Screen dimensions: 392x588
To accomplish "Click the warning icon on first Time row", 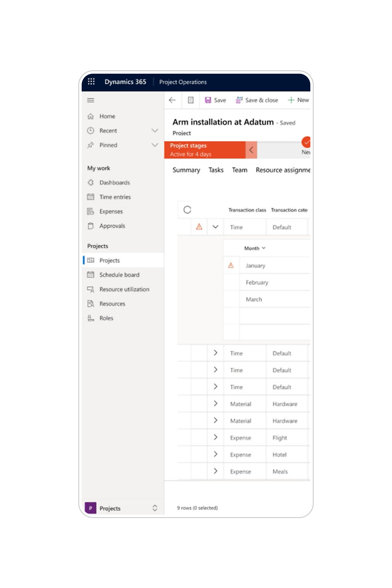I will tap(199, 227).
